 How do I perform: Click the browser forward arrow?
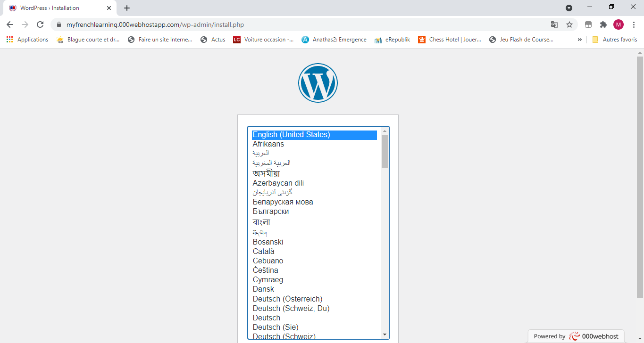coord(25,24)
